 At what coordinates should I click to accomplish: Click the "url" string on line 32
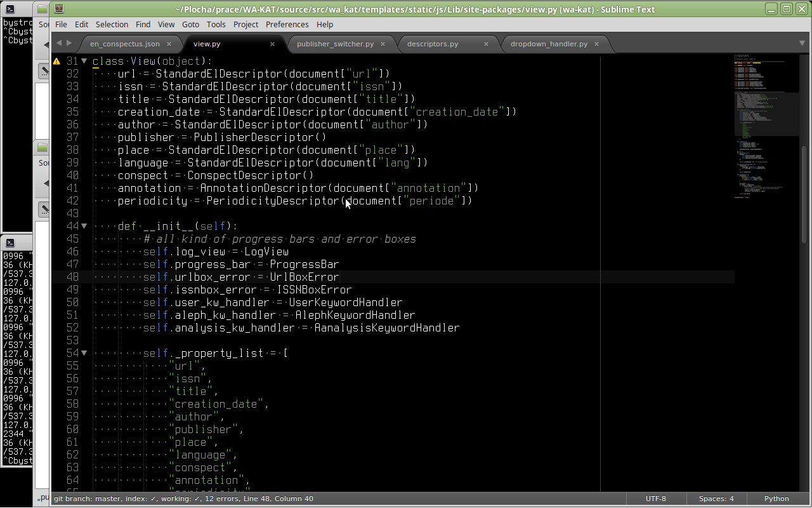(x=362, y=74)
